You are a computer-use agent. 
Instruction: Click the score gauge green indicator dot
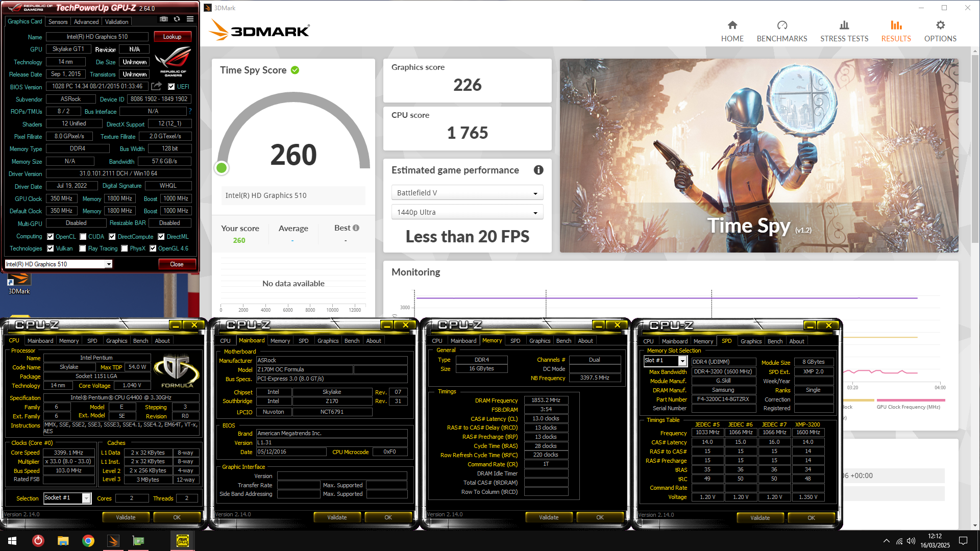tap(222, 168)
